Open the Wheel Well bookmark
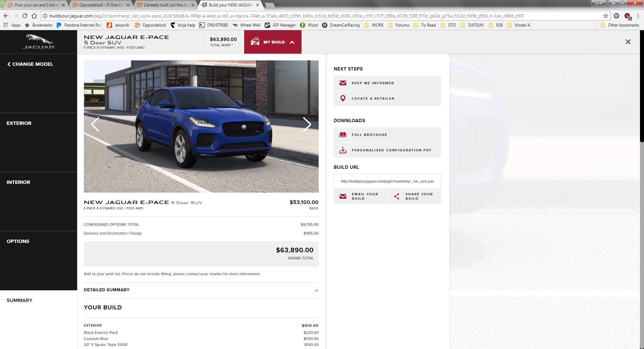The width and height of the screenshot is (644, 349). (246, 25)
